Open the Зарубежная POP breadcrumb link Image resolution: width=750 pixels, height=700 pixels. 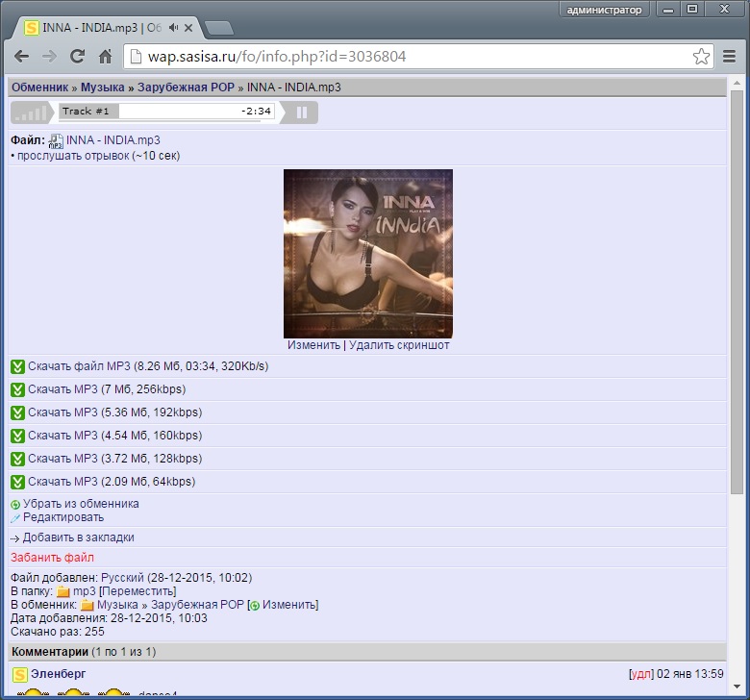[186, 87]
